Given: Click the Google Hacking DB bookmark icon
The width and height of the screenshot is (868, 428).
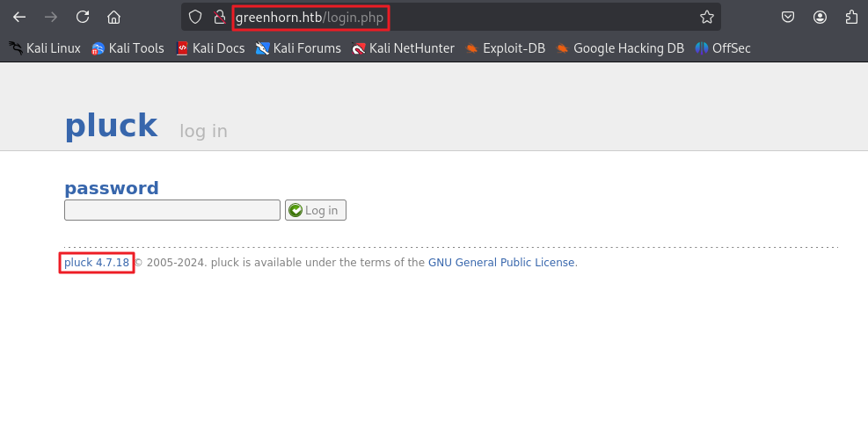Looking at the screenshot, I should click(563, 48).
